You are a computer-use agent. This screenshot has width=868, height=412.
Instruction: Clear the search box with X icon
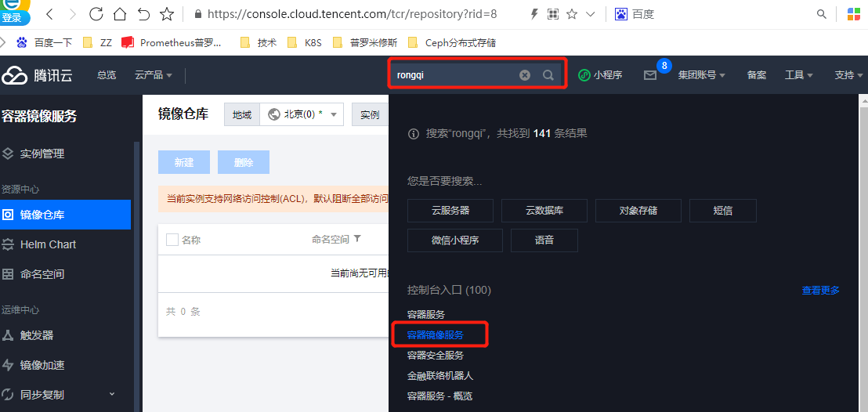pos(525,75)
